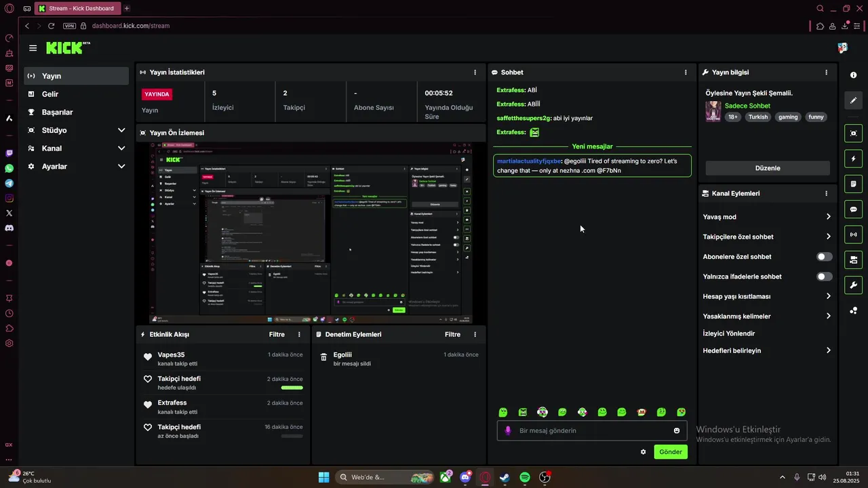Open Discord in the Opera sidebar
The width and height of the screenshot is (868, 488).
point(9,228)
